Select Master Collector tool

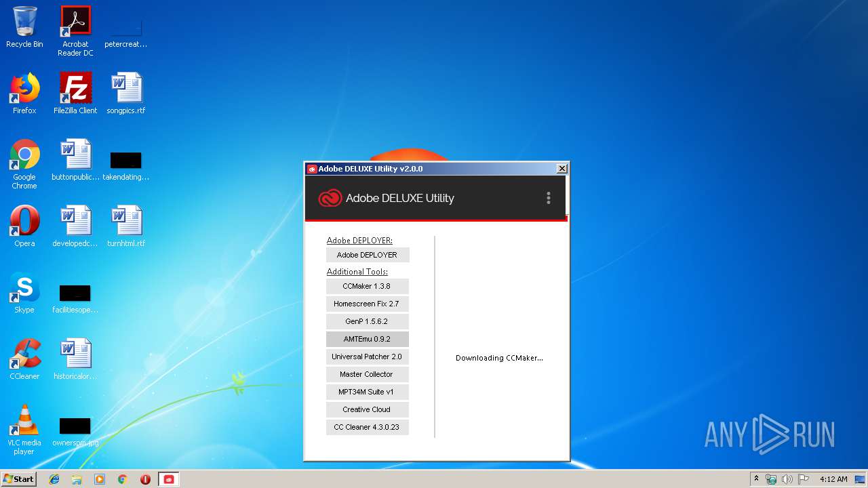pos(368,374)
